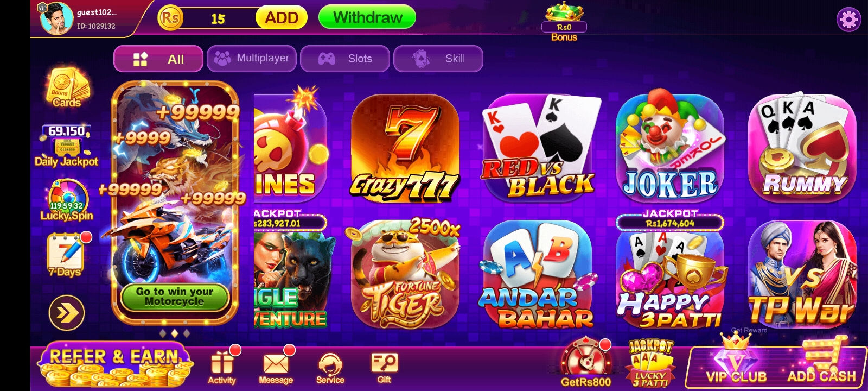
Task: Open the Message envelope icon
Action: tap(276, 366)
